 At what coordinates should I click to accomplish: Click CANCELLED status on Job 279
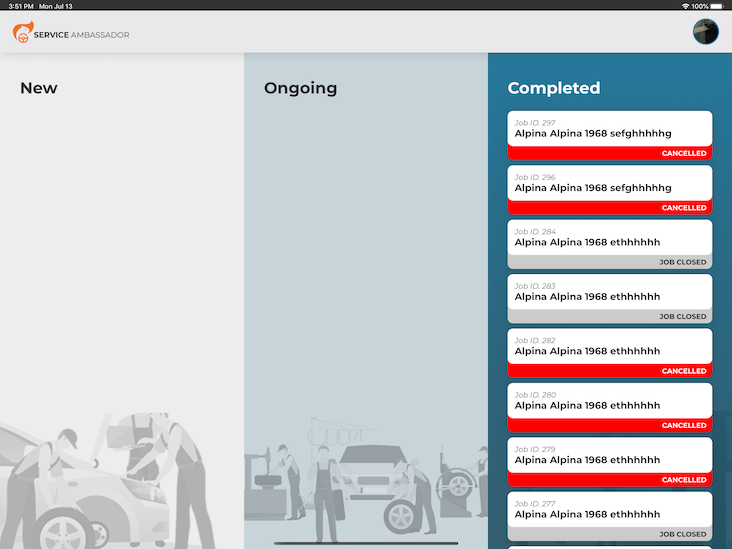(684, 479)
